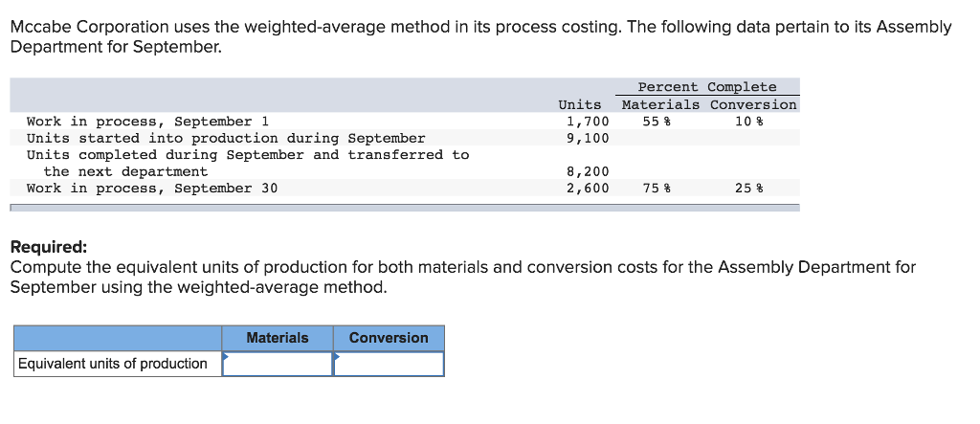
Task: Click the 8,200 units value
Action: point(588,171)
